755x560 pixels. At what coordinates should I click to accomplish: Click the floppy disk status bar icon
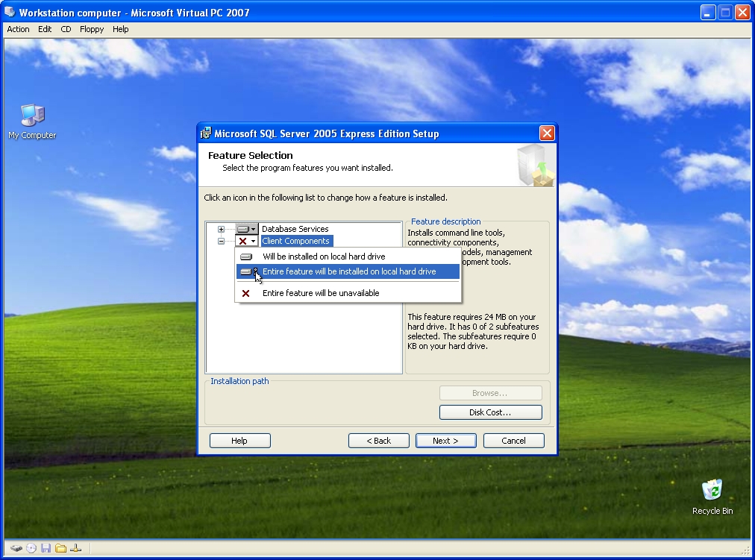tap(46, 548)
